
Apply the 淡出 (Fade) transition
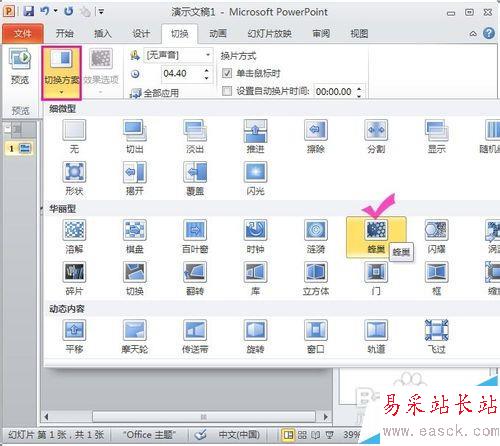click(195, 137)
